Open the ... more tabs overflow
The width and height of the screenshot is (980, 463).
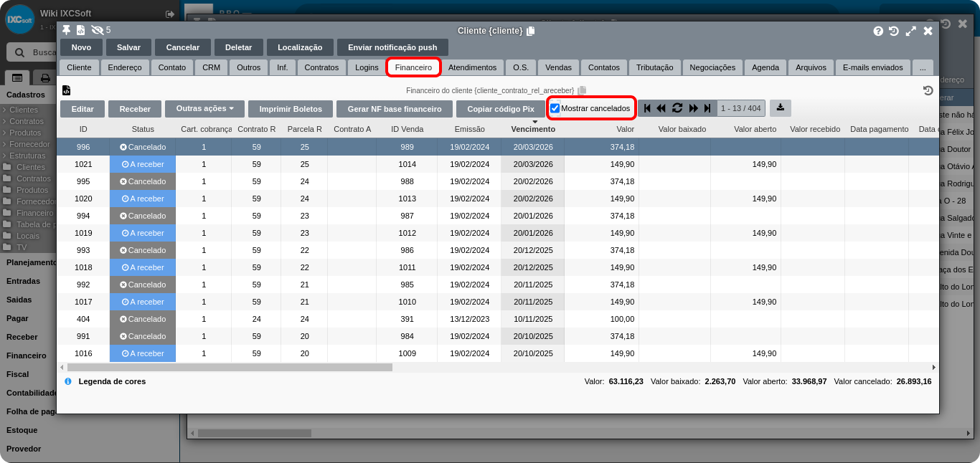coord(923,67)
